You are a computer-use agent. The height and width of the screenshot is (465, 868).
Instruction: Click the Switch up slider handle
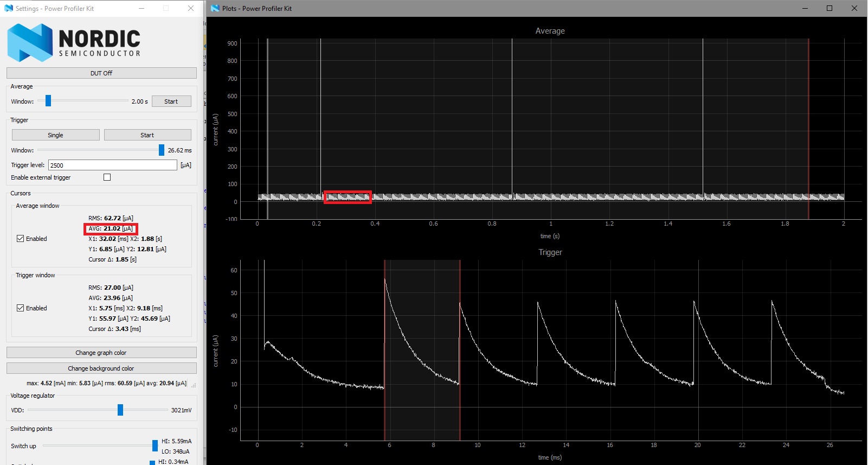(x=155, y=446)
